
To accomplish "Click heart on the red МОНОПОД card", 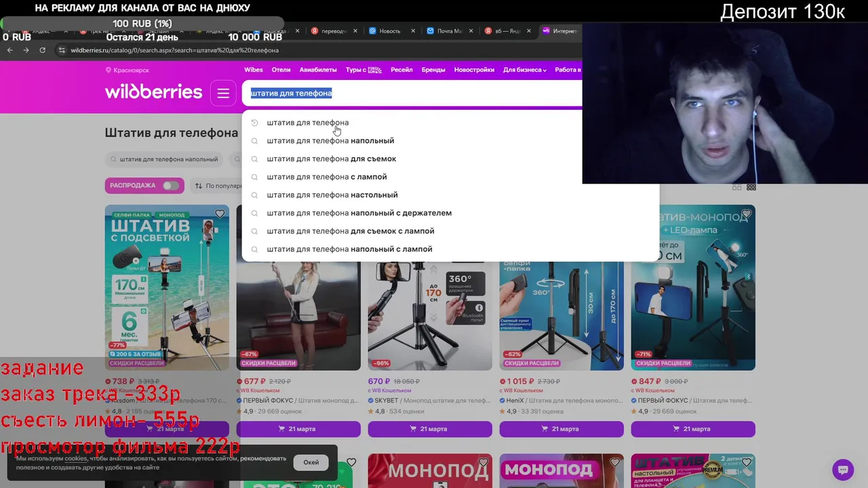I will [x=483, y=463].
